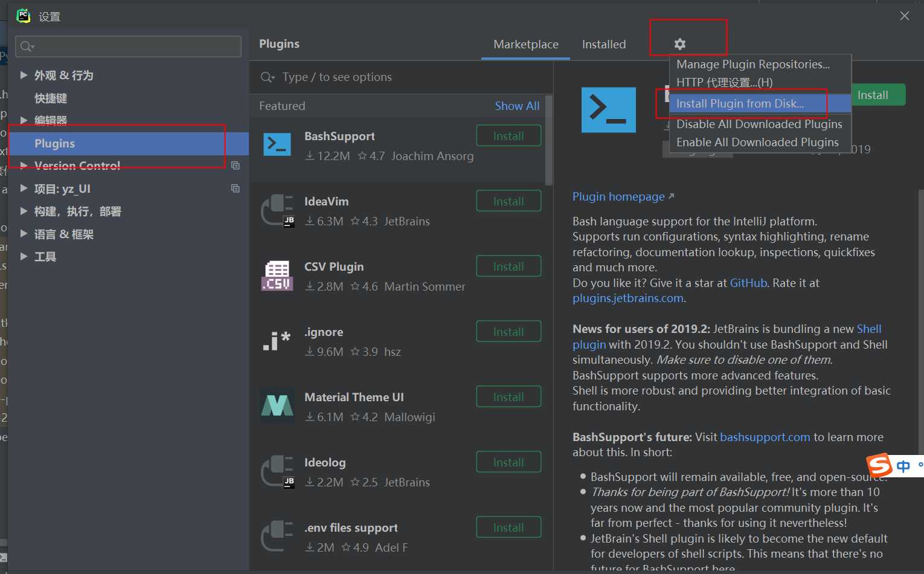Image resolution: width=924 pixels, height=574 pixels.
Task: Switch to the Installed tab
Action: (604, 44)
